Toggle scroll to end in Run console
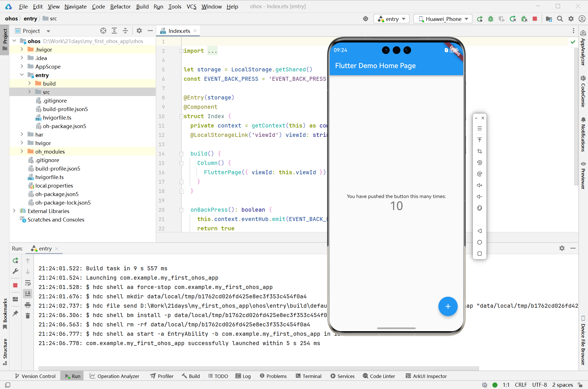 [x=28, y=294]
